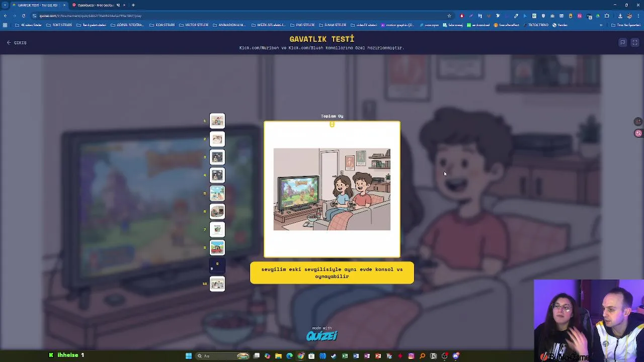Image resolution: width=644 pixels, height=362 pixels.
Task: Open Word from the taskbar
Action: 356,356
